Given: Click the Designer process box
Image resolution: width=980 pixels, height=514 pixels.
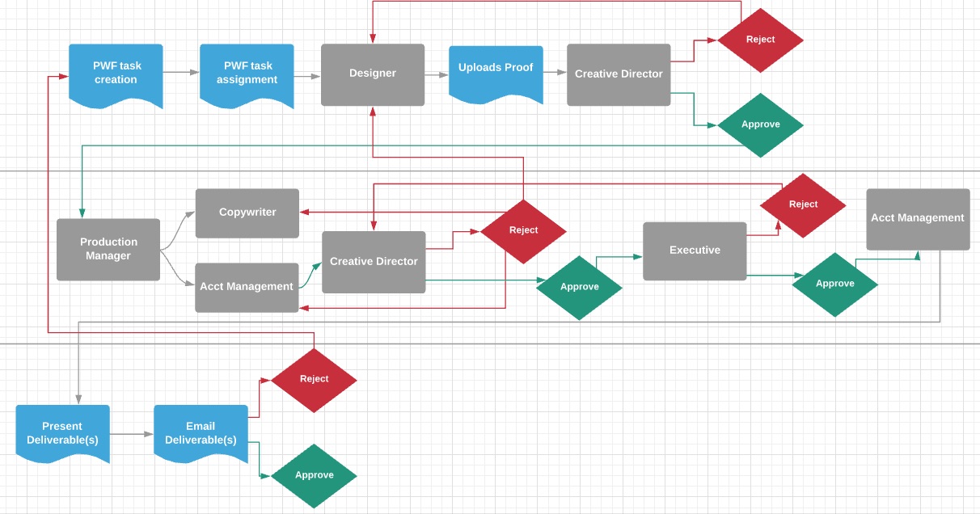Looking at the screenshot, I should tap(373, 74).
